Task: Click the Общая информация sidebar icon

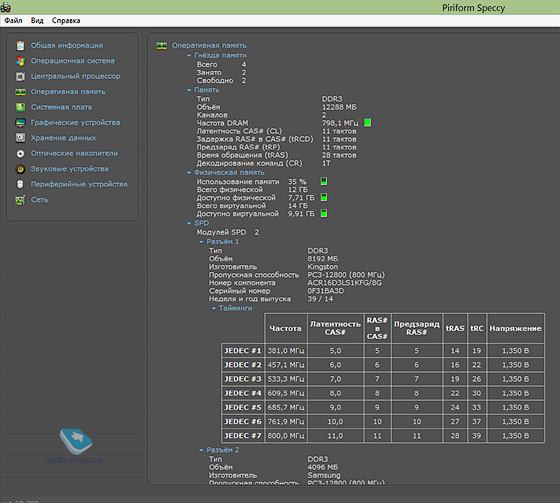Action: click(x=20, y=46)
